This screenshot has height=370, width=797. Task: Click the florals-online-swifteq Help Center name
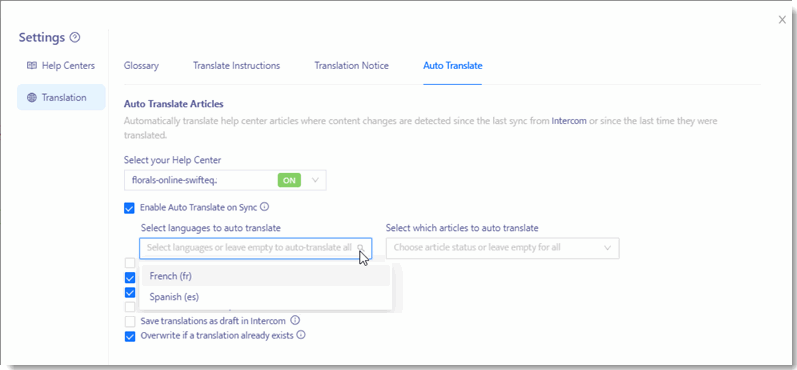(174, 180)
